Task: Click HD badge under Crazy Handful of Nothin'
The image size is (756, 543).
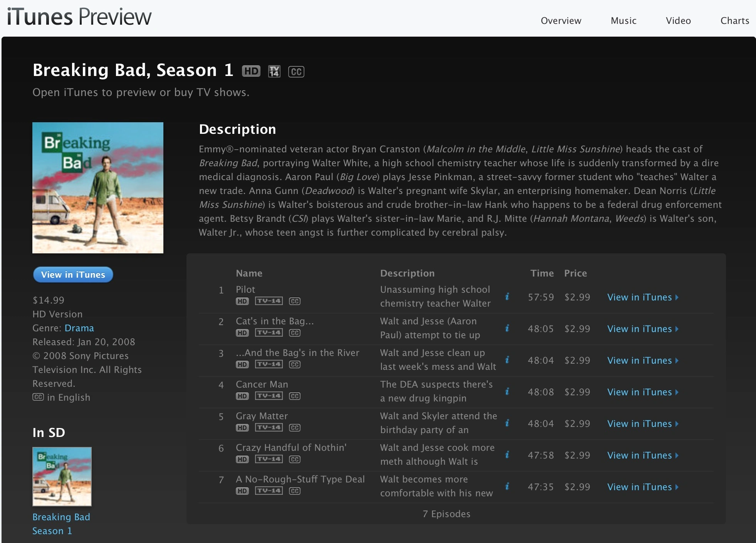Action: pos(242,459)
